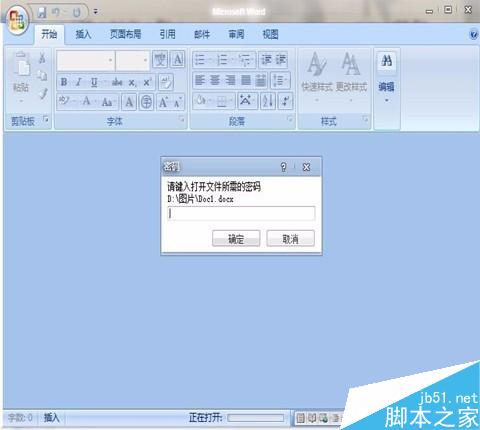480x430 pixels.
Task: Toggle Italic formatting
Action: (x=79, y=82)
